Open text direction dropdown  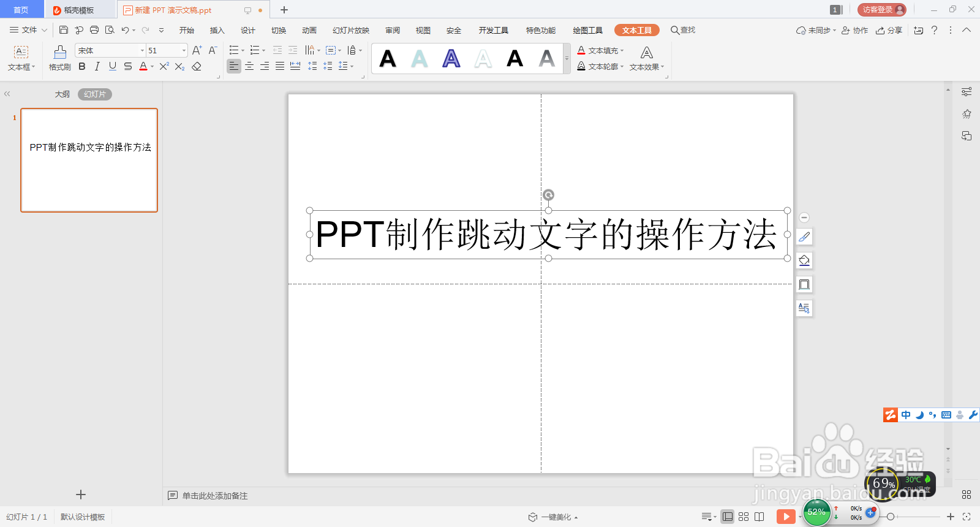click(x=313, y=50)
